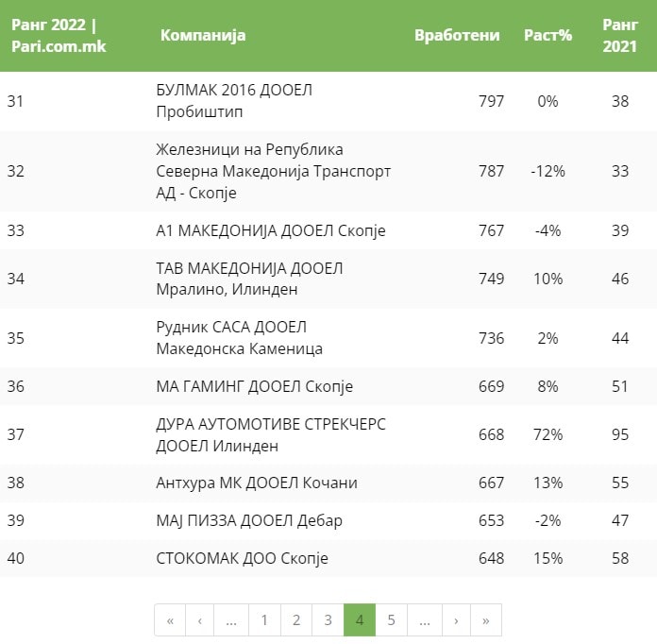The height and width of the screenshot is (644, 657).
Task: Open pagination page 2
Action: click(296, 620)
